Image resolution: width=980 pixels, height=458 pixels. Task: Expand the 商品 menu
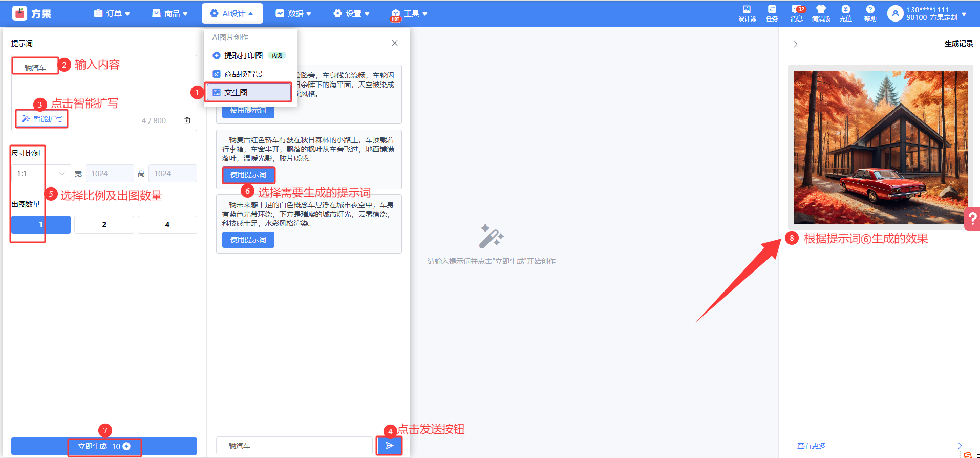pyautogui.click(x=170, y=13)
